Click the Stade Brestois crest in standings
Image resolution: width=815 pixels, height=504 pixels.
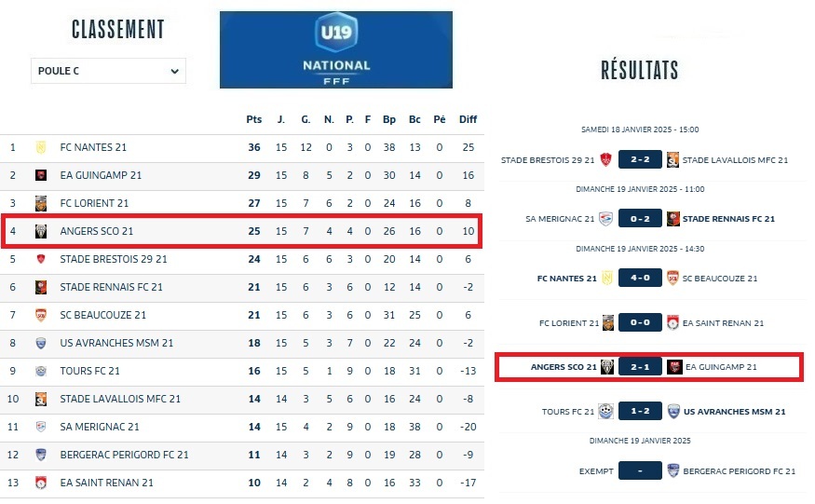point(41,259)
